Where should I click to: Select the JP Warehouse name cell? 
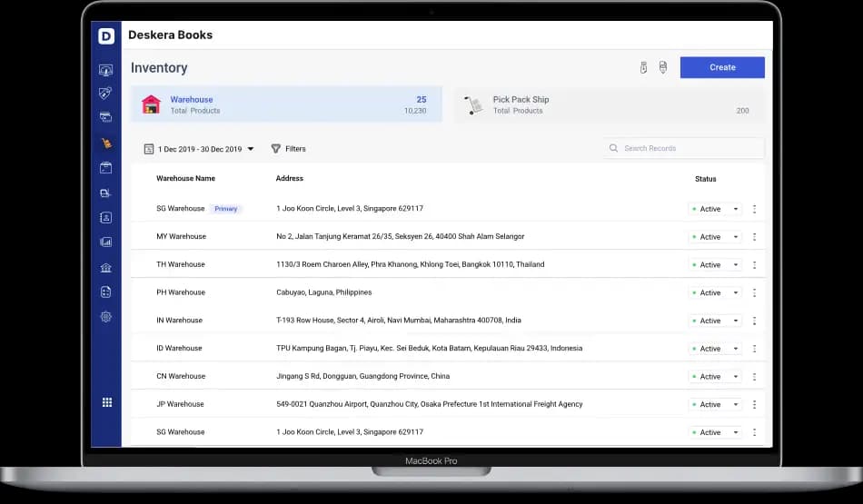tap(180, 404)
